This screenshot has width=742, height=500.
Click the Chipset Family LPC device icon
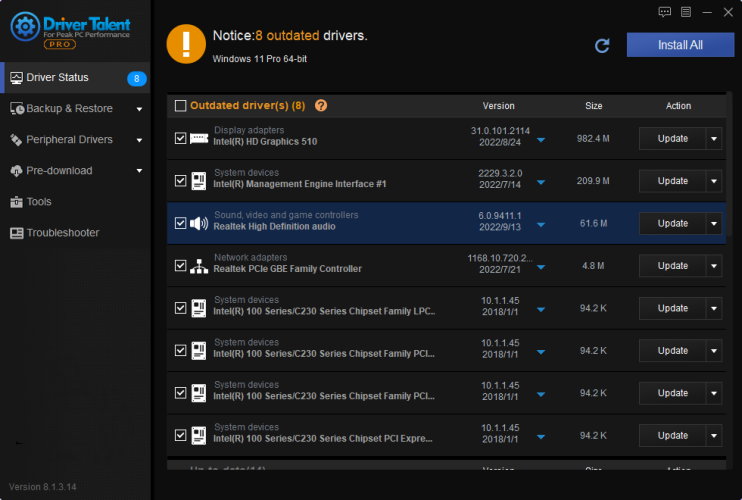199,308
